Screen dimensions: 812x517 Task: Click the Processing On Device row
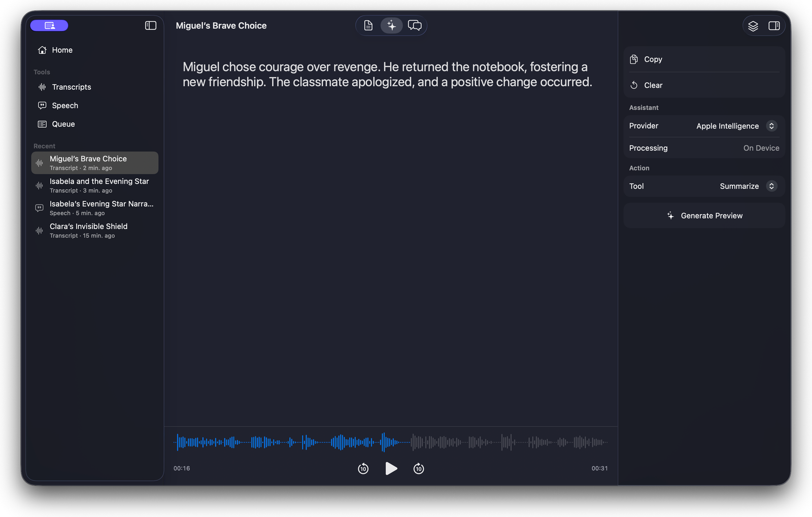tap(704, 148)
